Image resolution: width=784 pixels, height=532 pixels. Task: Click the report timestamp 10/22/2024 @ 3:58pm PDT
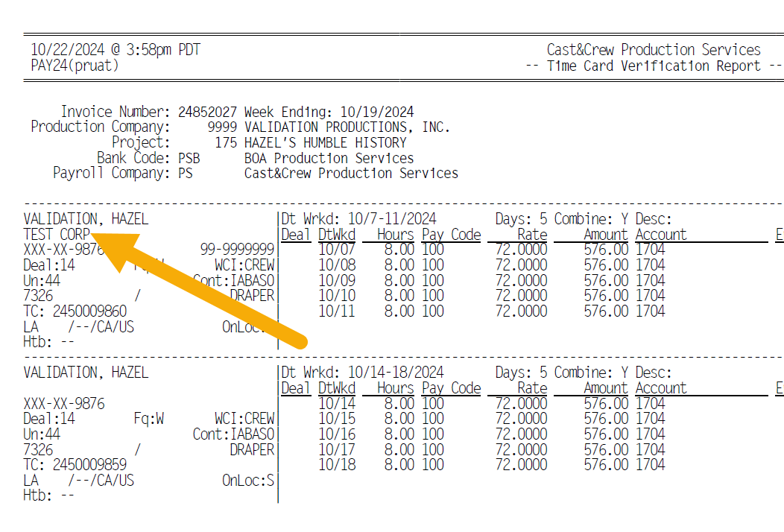(x=116, y=49)
